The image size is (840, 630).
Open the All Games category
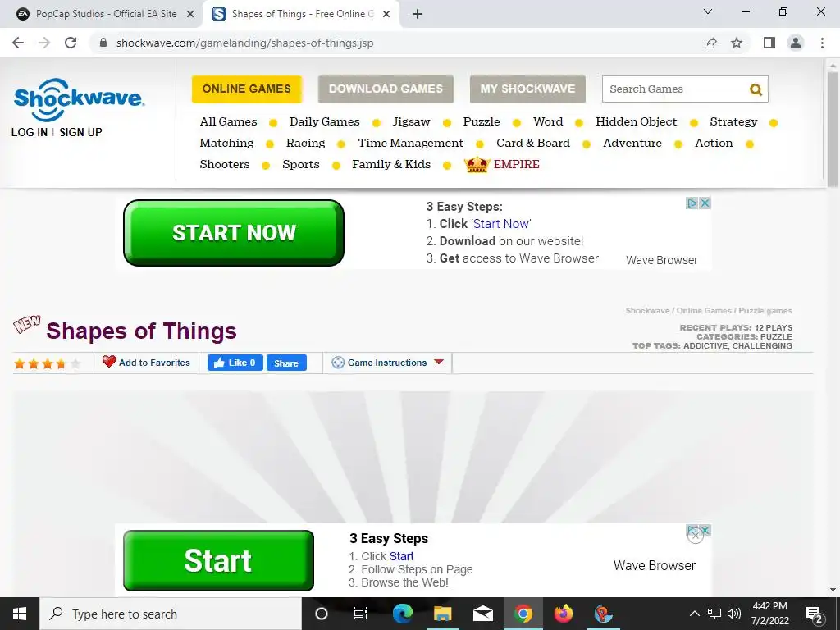pos(229,121)
